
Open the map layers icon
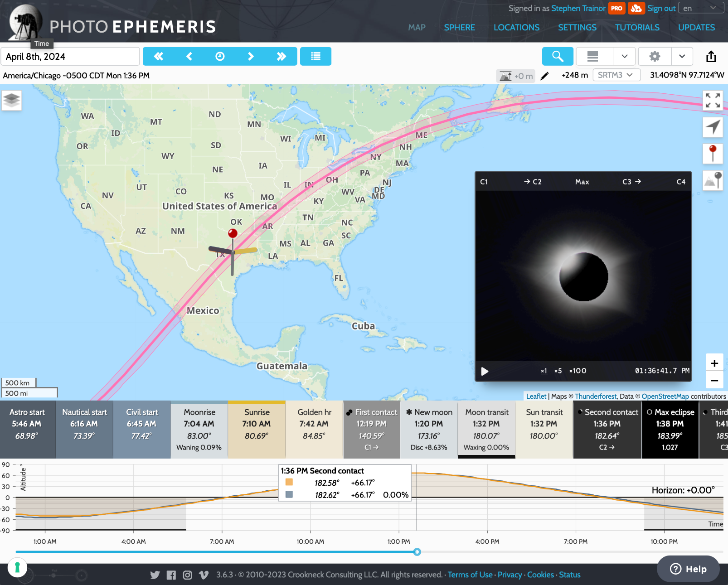pos(12,100)
